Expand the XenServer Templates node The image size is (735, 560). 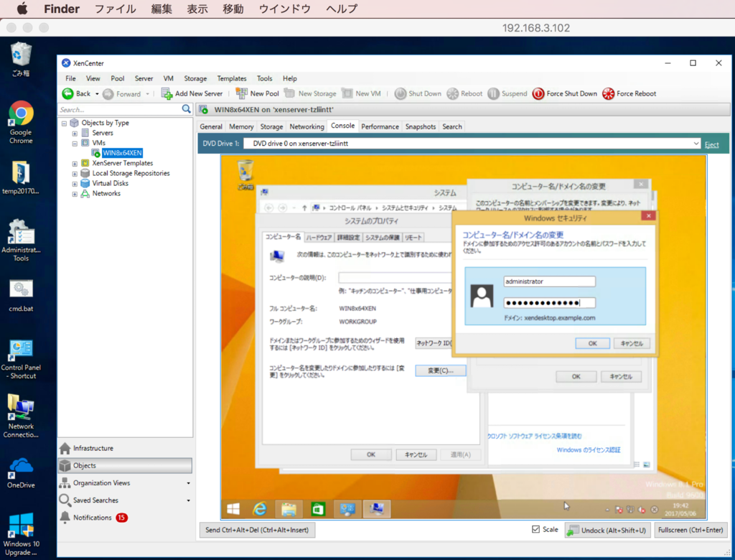75,164
